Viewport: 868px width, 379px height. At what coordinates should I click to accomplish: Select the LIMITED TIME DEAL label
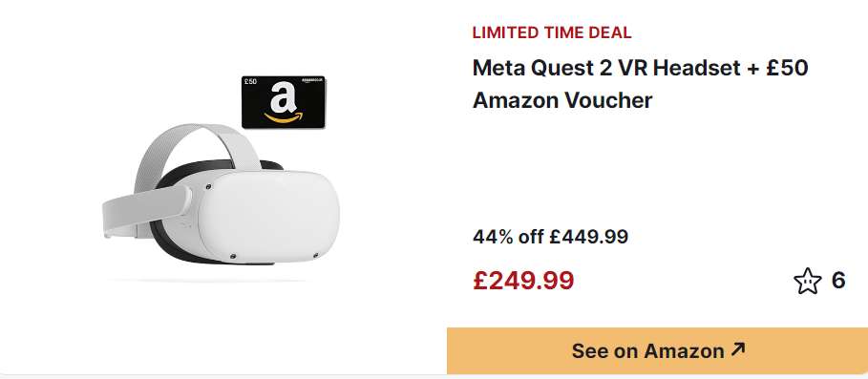(552, 32)
